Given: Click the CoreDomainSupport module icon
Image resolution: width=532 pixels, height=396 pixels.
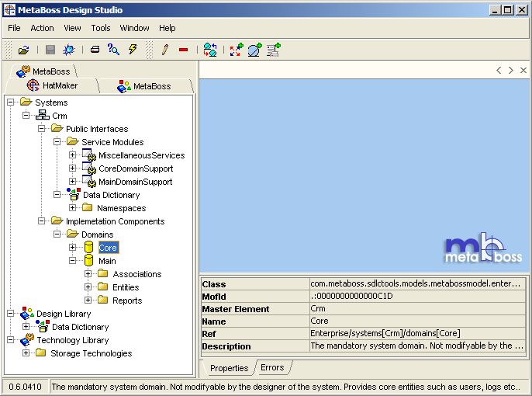Looking at the screenshot, I should click(x=89, y=168).
